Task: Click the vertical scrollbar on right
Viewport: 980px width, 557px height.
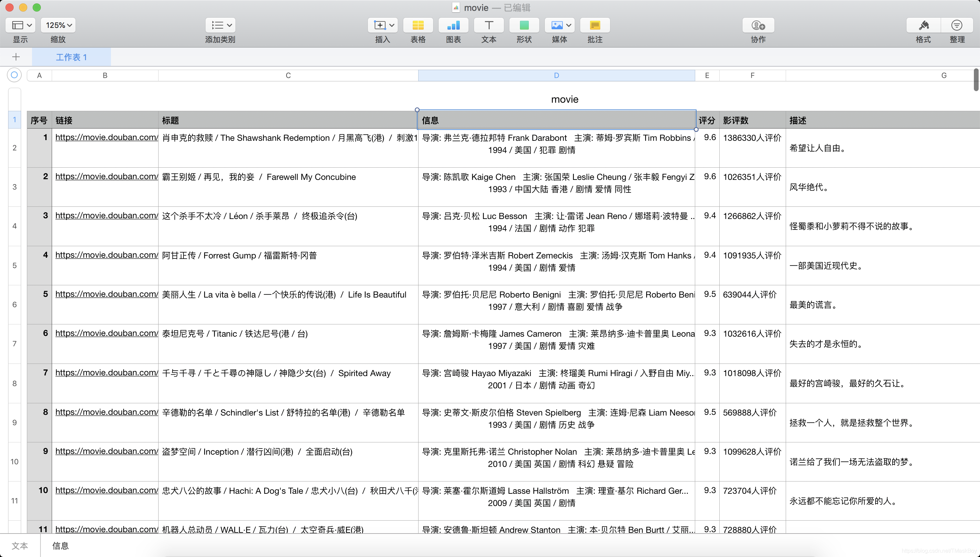Action: coord(976,80)
